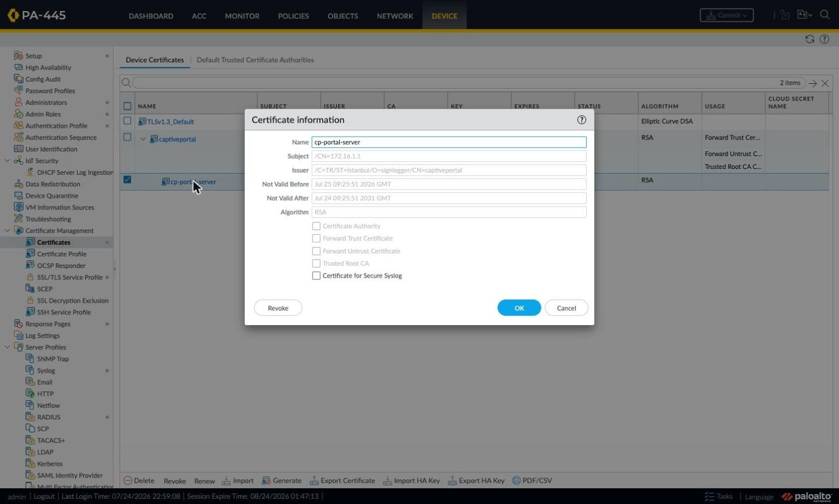Switch to the POLICIES tab
This screenshot has height=504, width=839.
[x=293, y=16]
